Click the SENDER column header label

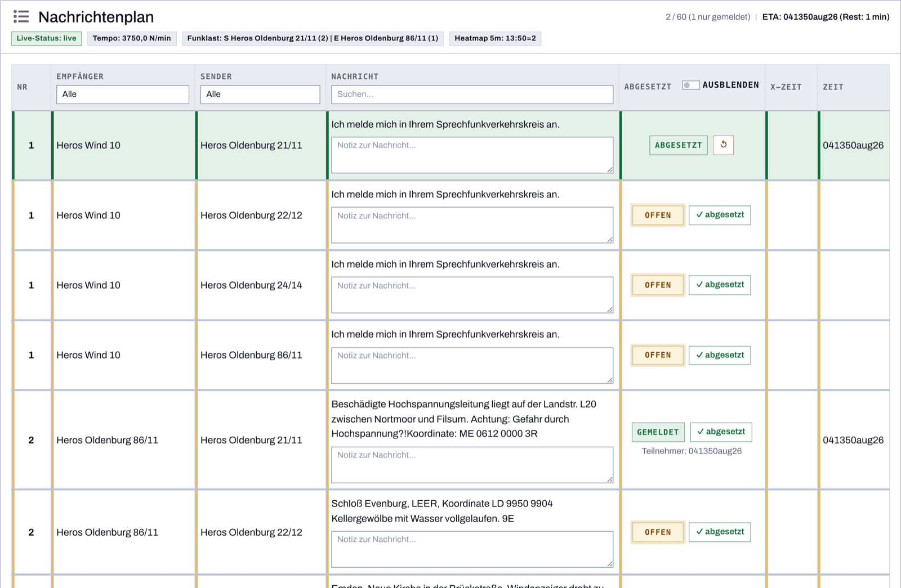point(216,77)
